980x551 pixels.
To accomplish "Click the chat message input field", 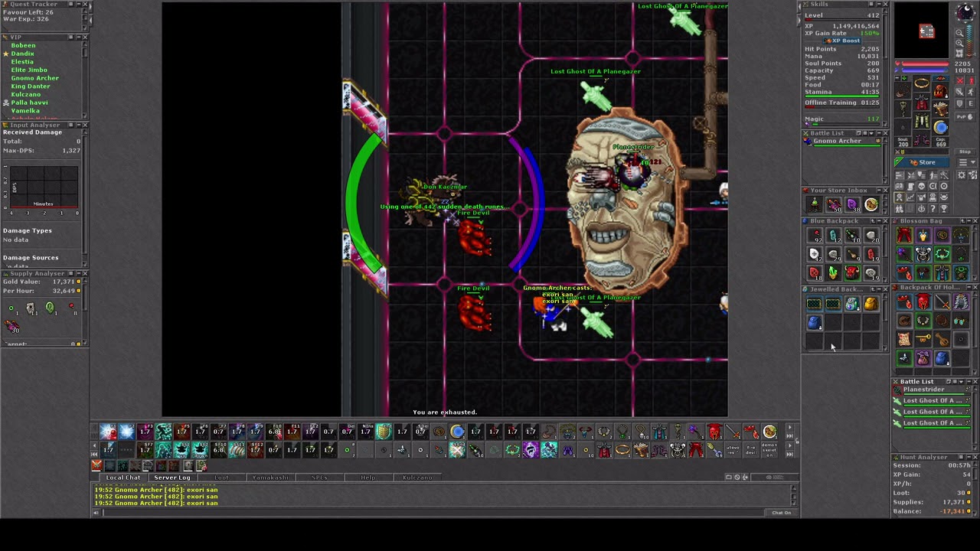I will [x=433, y=513].
